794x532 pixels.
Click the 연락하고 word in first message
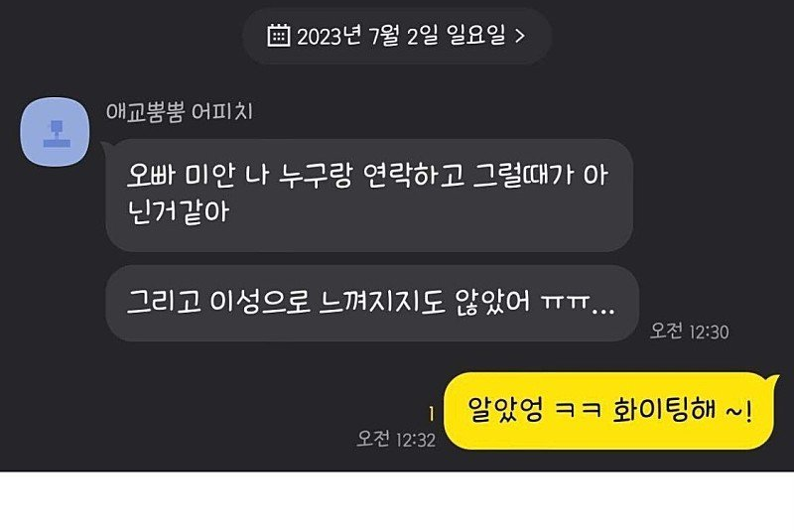coord(413,175)
